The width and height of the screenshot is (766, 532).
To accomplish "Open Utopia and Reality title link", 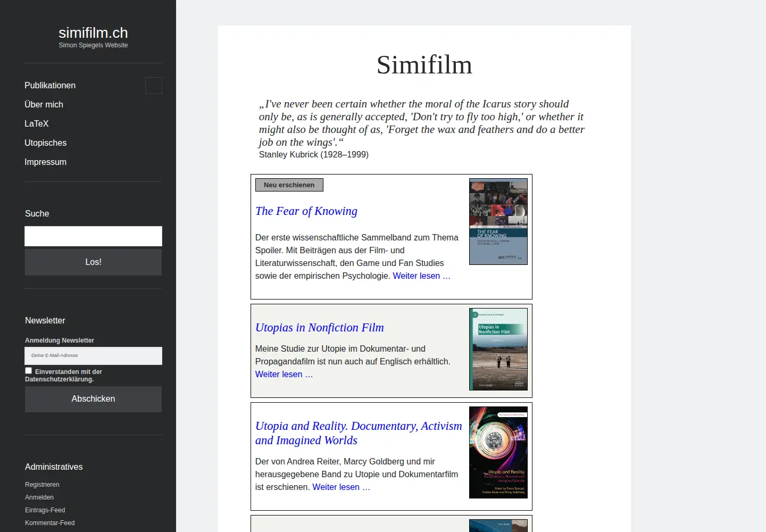I will (x=359, y=433).
